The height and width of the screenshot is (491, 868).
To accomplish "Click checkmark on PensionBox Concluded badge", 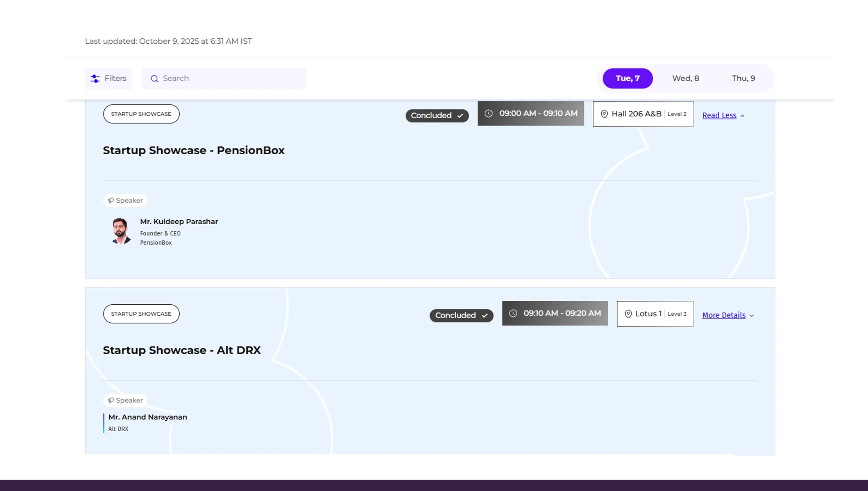I will click(x=460, y=116).
